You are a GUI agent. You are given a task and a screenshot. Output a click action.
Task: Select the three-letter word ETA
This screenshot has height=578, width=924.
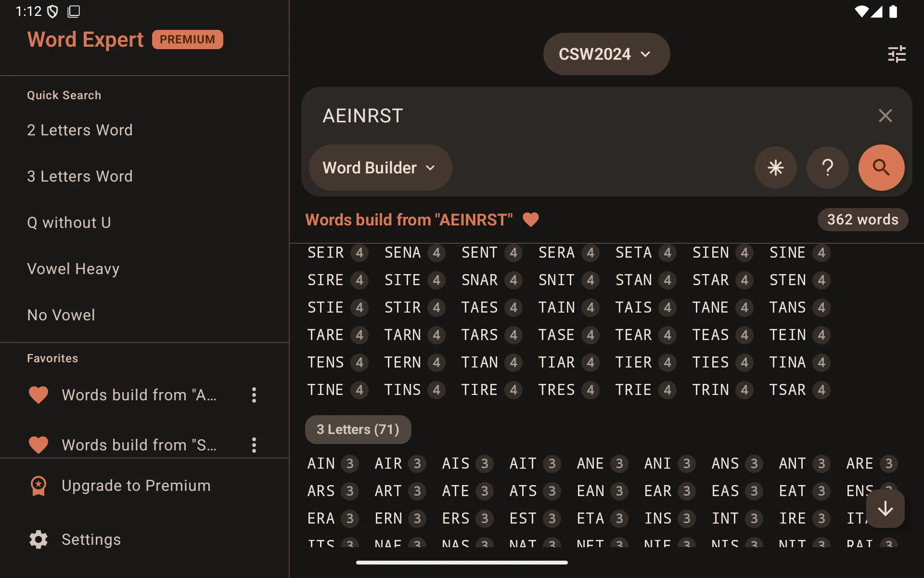click(x=590, y=518)
